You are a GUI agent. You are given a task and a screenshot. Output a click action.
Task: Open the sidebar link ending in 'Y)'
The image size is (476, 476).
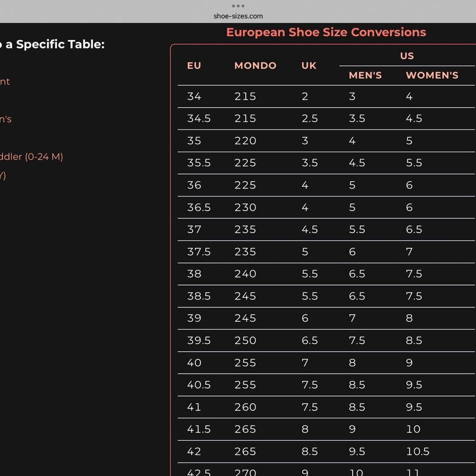[x=3, y=176]
